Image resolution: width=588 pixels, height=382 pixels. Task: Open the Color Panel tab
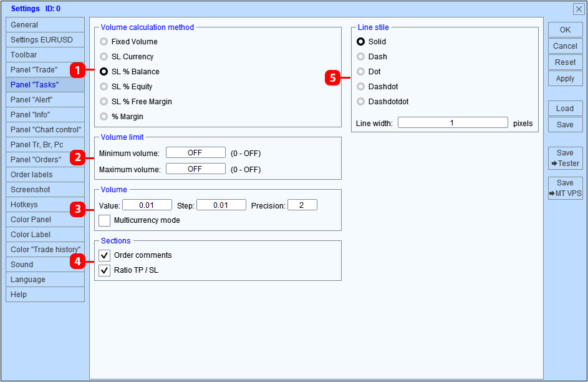pos(45,220)
